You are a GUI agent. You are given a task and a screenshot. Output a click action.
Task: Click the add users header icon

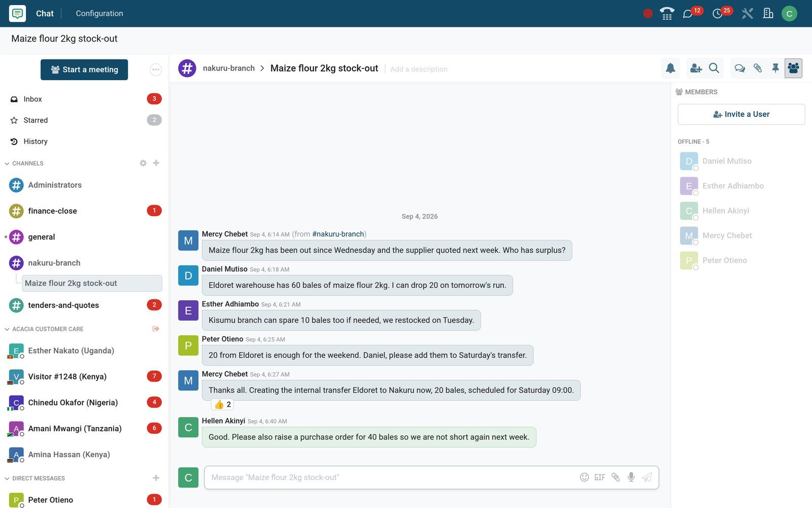click(696, 68)
